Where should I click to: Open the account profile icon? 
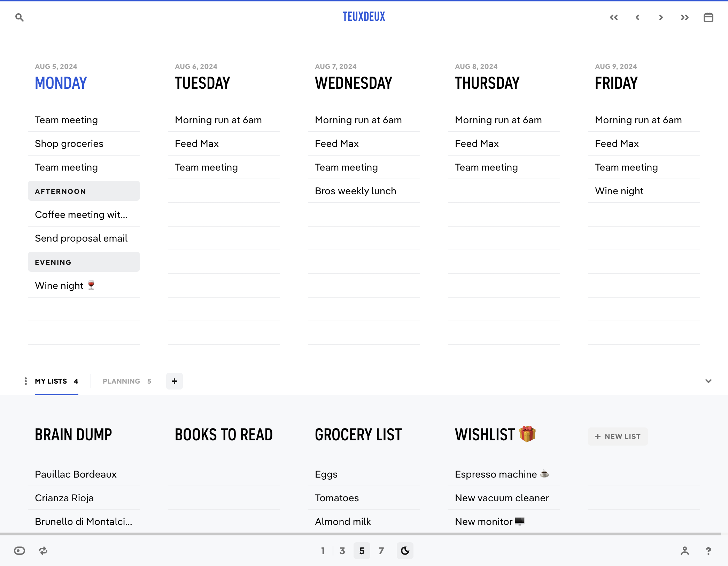pyautogui.click(x=685, y=551)
